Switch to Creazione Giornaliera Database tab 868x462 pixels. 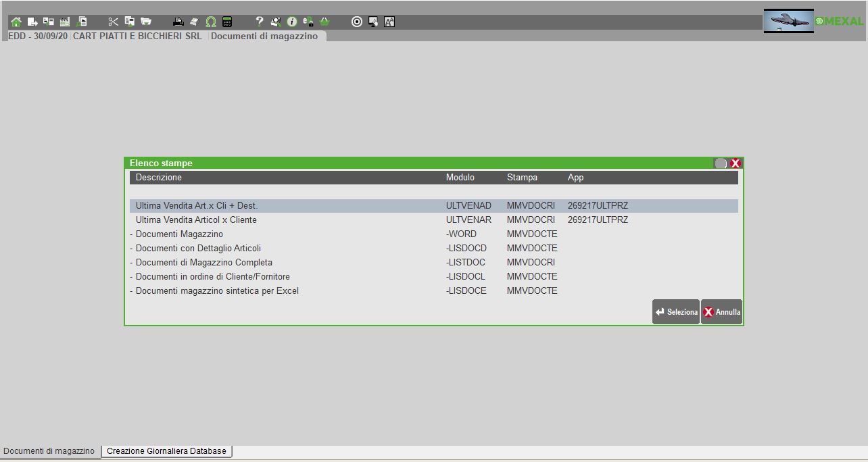[x=166, y=451]
